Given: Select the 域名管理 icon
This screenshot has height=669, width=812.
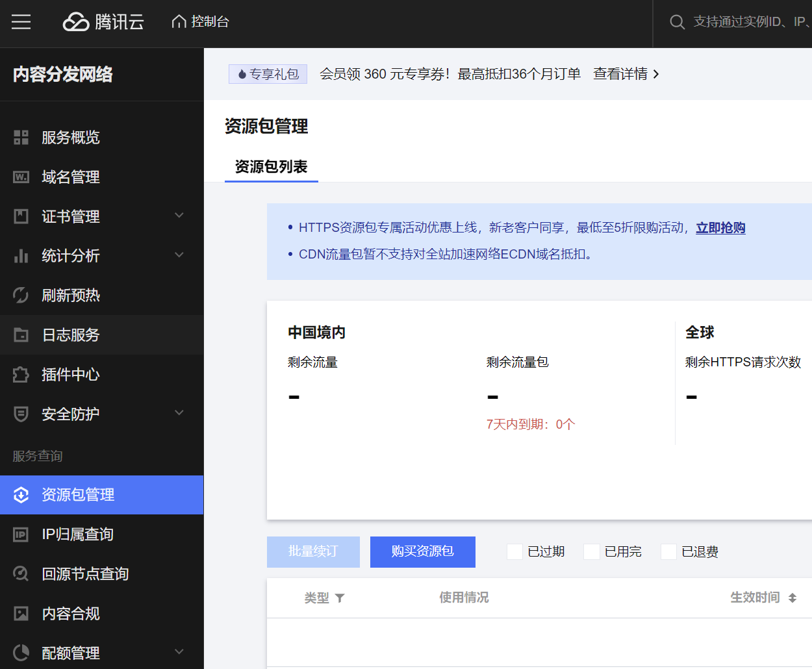Looking at the screenshot, I should click(x=21, y=177).
